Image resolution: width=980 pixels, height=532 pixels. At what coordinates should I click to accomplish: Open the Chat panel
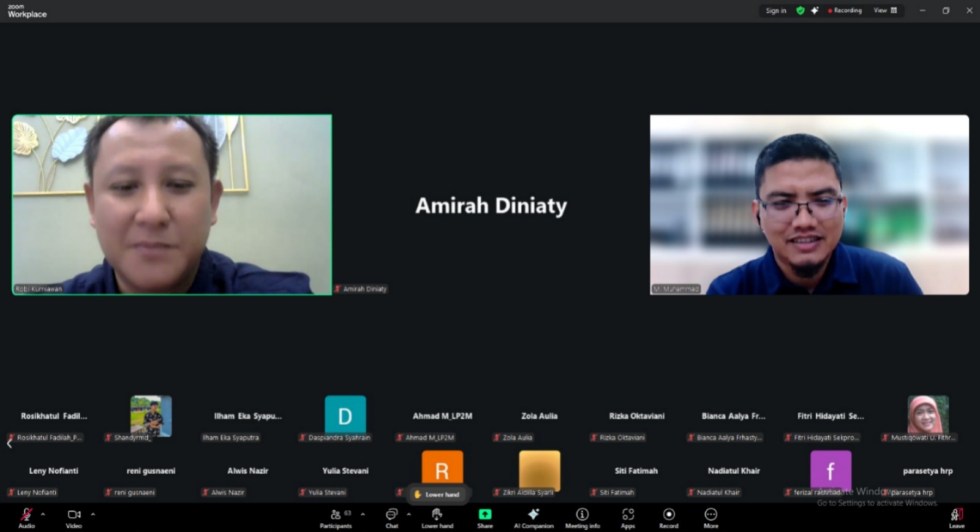point(391,517)
